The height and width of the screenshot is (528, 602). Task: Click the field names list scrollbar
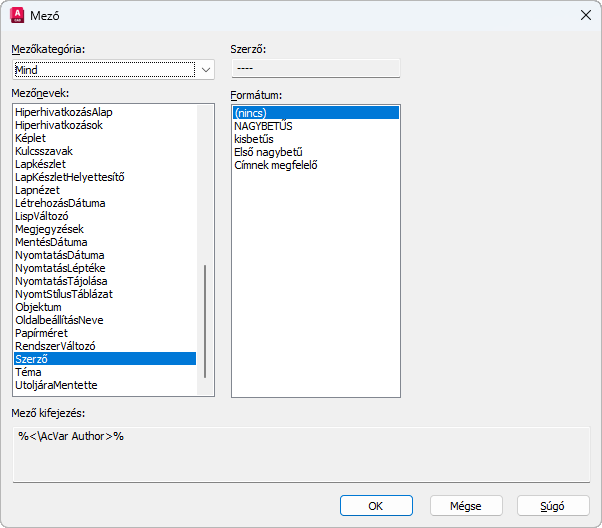coord(205,320)
